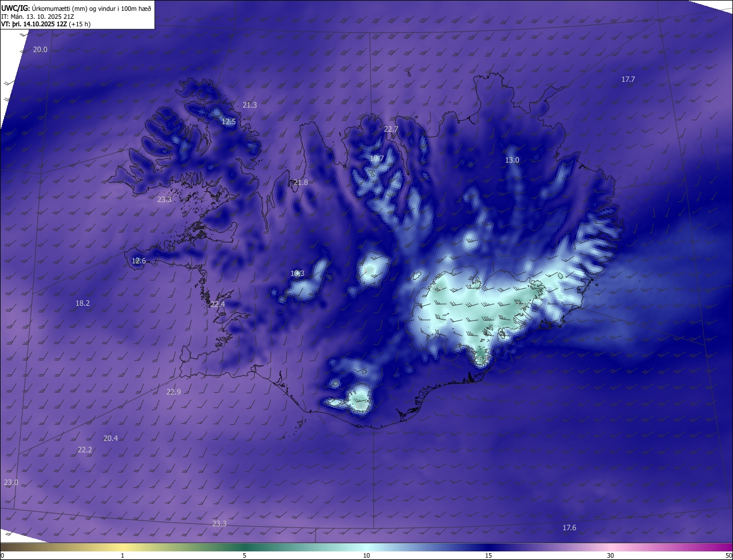Select the 17.7 value label
This screenshot has height=560, width=733.
(628, 80)
